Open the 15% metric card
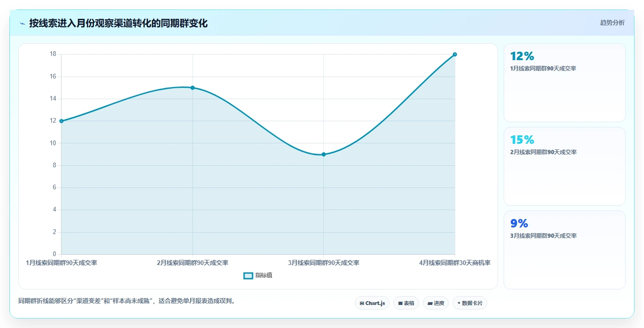644x328 pixels. [564, 166]
